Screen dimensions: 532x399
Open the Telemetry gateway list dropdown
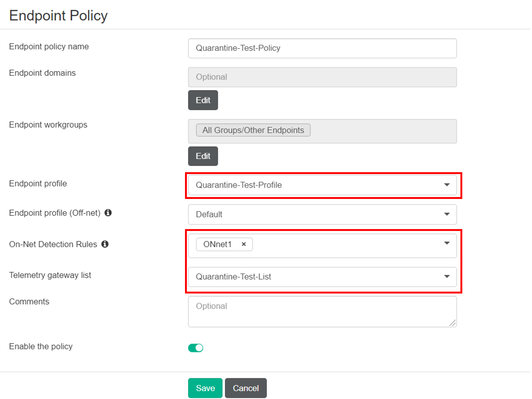click(323, 277)
